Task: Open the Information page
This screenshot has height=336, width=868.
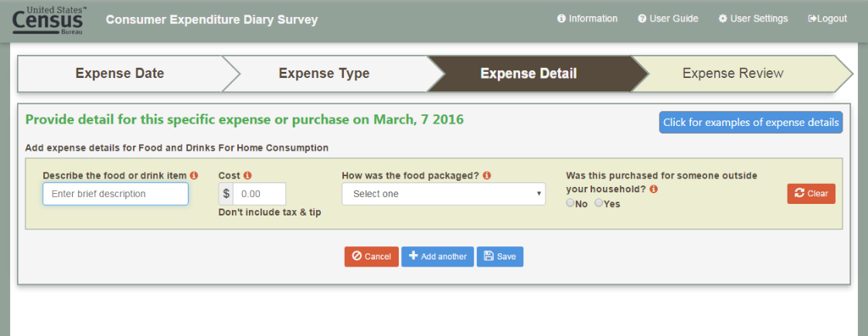Action: point(587,19)
